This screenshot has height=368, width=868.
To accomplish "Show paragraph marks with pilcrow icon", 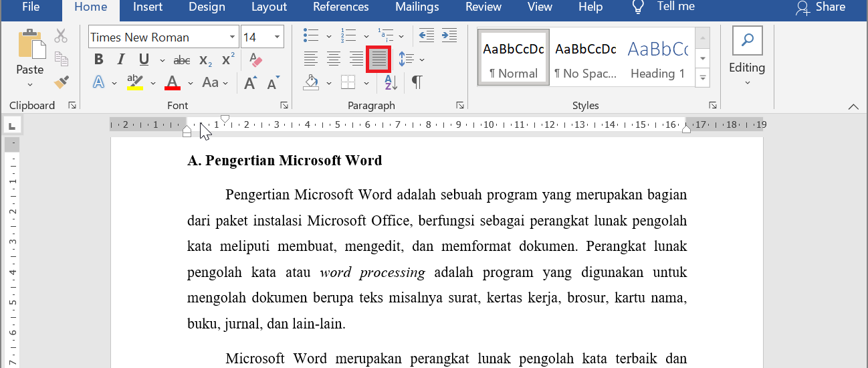I will (417, 82).
